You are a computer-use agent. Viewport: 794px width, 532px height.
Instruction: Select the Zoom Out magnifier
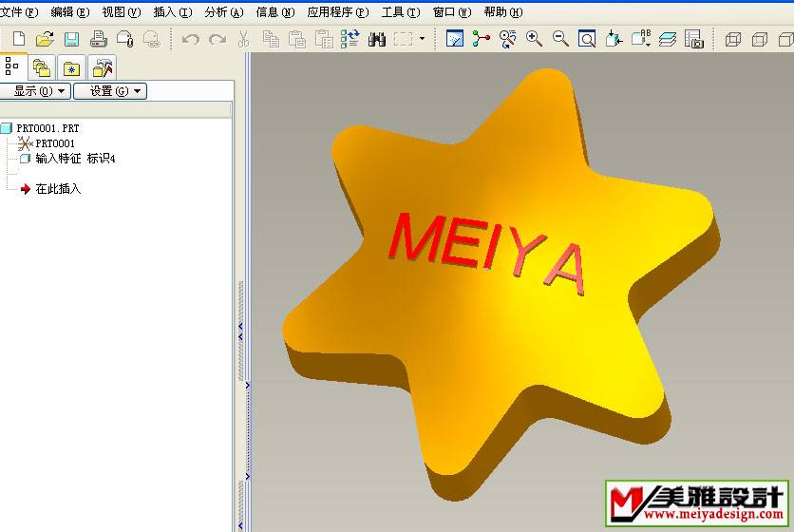point(560,39)
